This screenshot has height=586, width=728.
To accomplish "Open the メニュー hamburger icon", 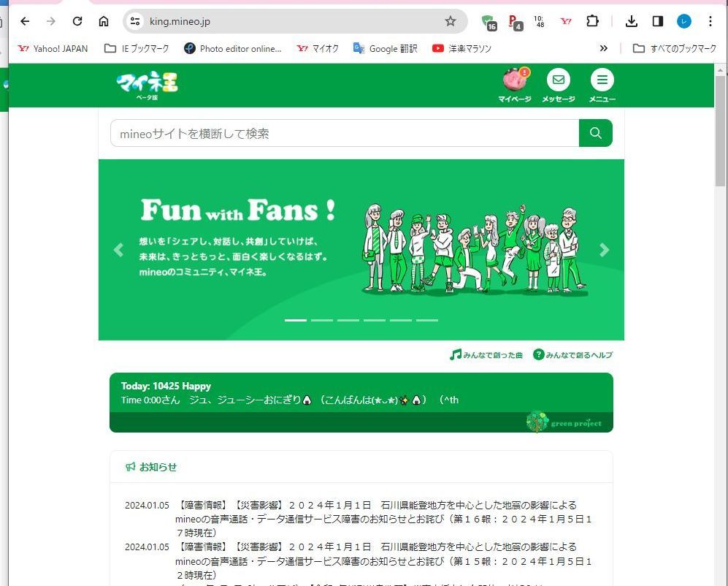I will pyautogui.click(x=602, y=80).
